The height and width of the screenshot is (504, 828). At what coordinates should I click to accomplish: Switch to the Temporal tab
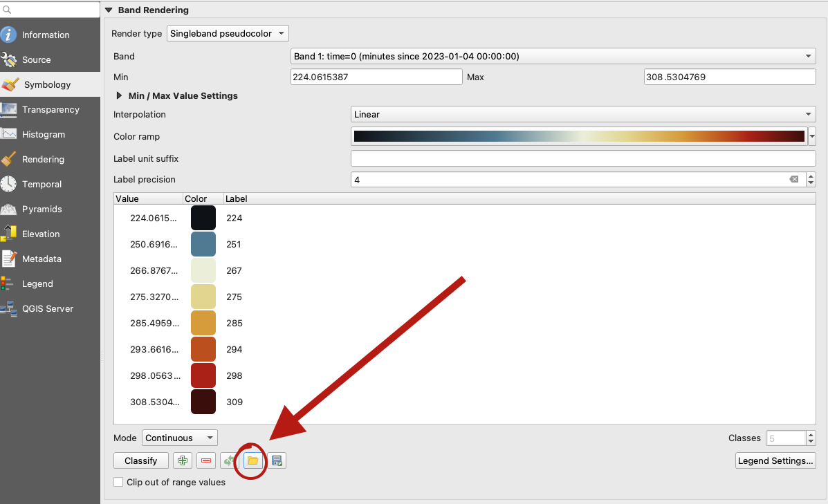(x=42, y=185)
